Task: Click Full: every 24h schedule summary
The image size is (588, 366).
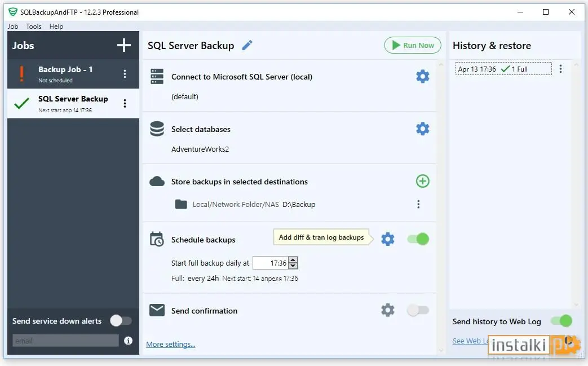Action: pos(195,278)
